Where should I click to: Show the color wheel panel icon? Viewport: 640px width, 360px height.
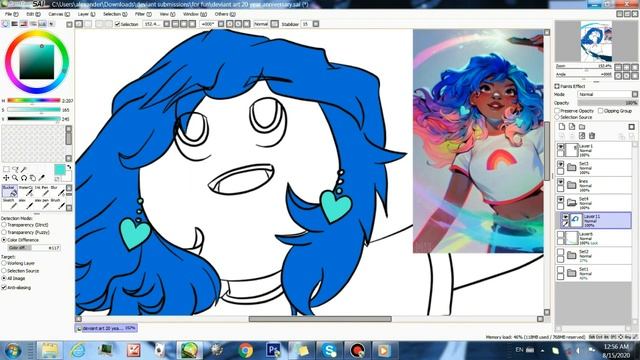[5, 24]
